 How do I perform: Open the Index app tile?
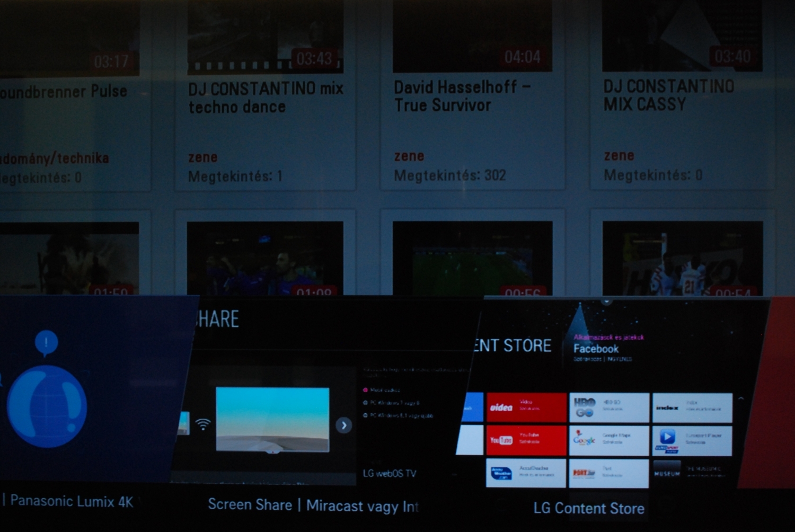tap(692, 407)
